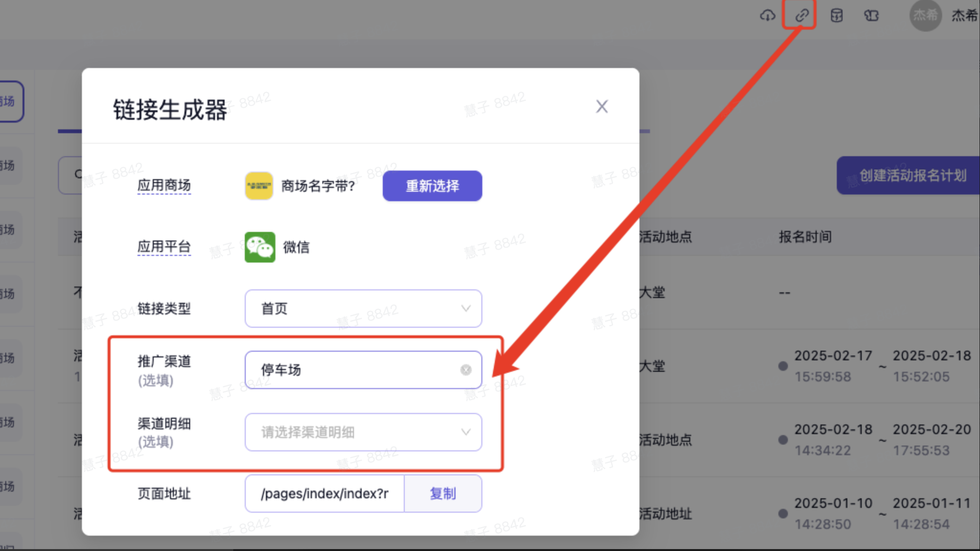
Task: Click the 杰希 user avatar
Action: point(925,16)
